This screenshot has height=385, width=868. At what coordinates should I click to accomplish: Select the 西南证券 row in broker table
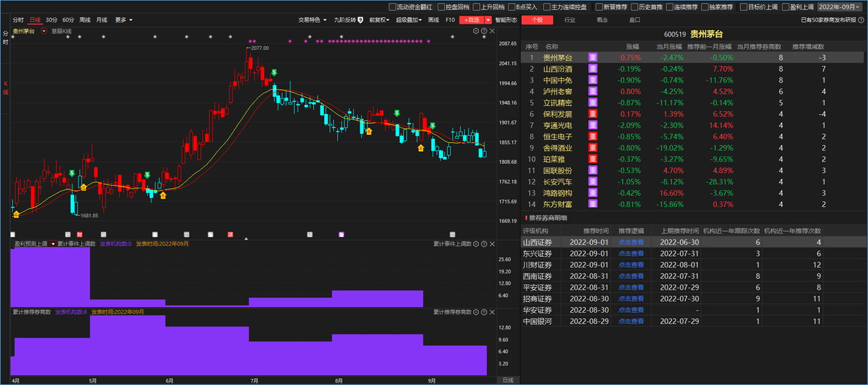click(692, 276)
